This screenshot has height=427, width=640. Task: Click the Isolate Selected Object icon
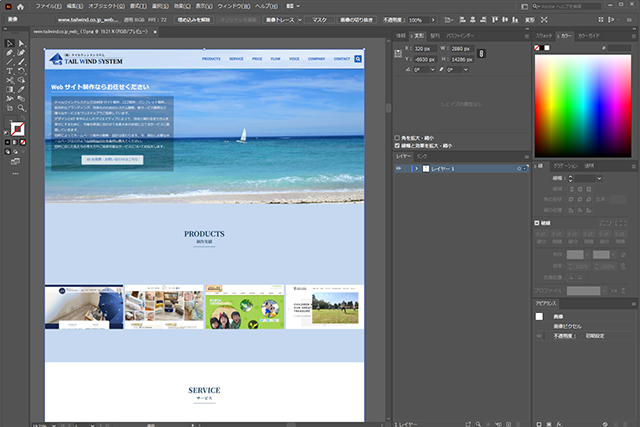pos(544,20)
